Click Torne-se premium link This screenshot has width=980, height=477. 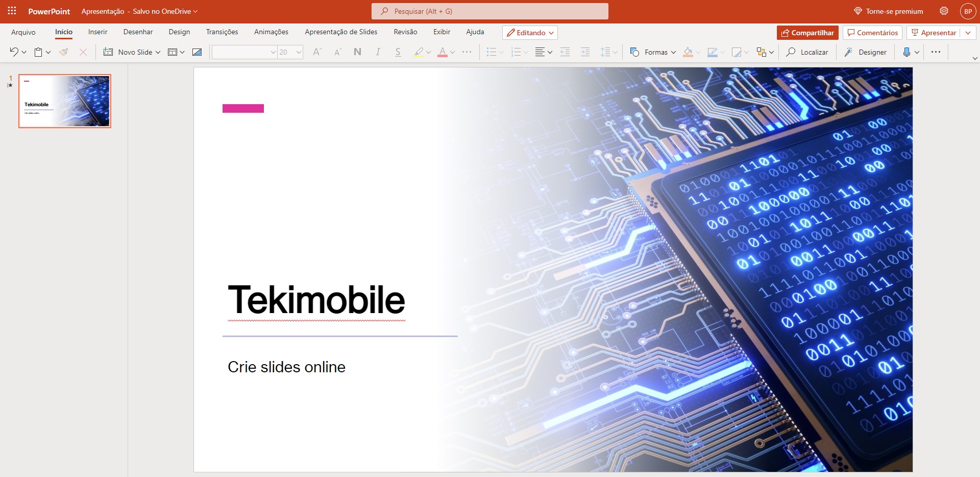coord(889,11)
